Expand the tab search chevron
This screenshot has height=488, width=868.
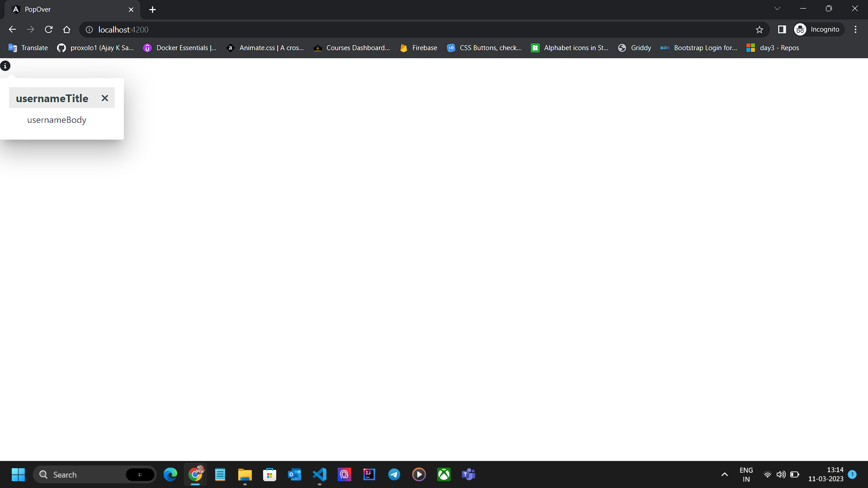777,9
